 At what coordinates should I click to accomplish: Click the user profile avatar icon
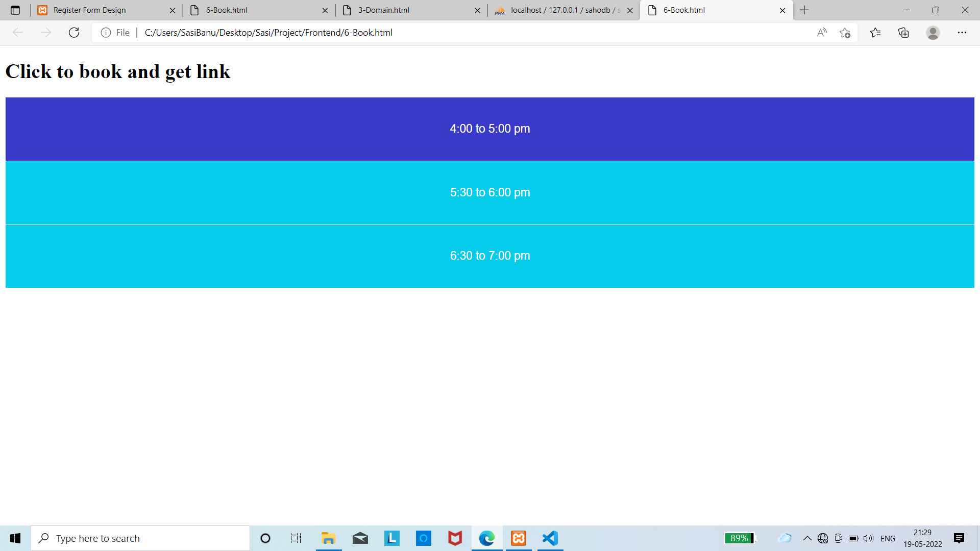[933, 33]
